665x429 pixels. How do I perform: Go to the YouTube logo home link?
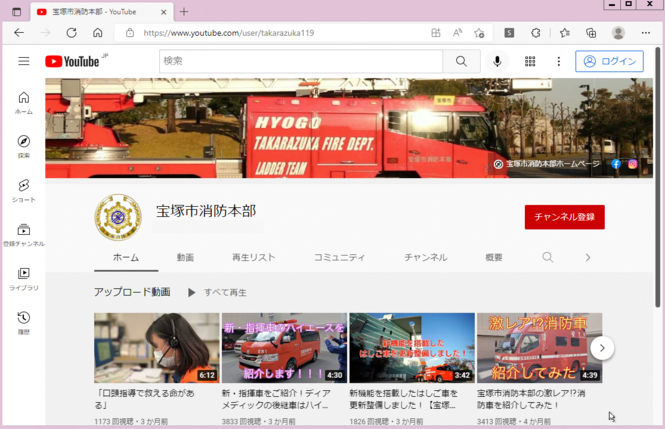[72, 61]
